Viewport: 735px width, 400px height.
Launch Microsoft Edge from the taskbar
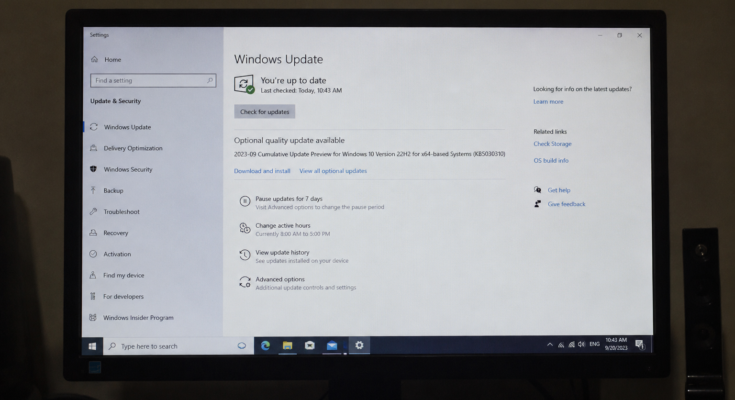[265, 346]
